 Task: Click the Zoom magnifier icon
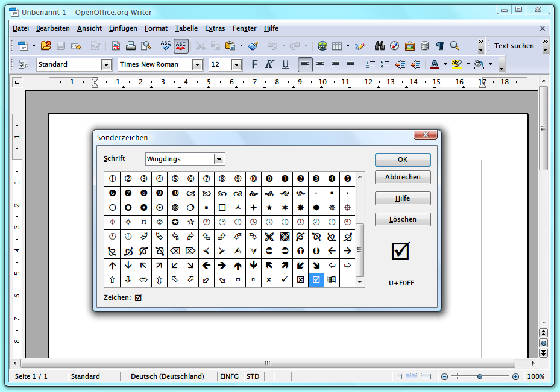click(x=455, y=46)
